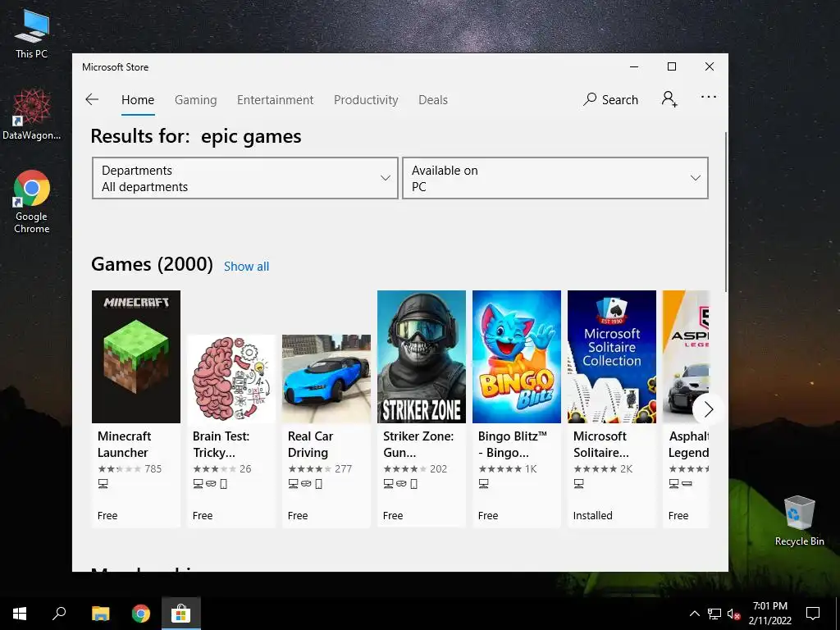Open the Minecraft Launcher thumbnail
This screenshot has width=840, height=630.
(136, 357)
